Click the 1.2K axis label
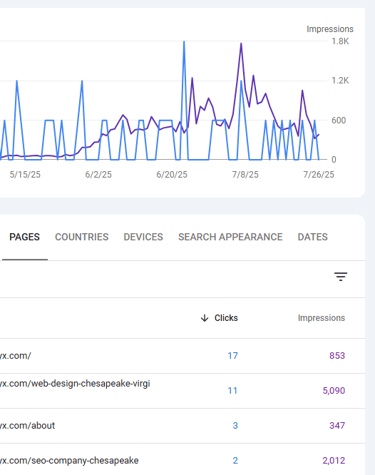The height and width of the screenshot is (475, 375). tap(340, 81)
